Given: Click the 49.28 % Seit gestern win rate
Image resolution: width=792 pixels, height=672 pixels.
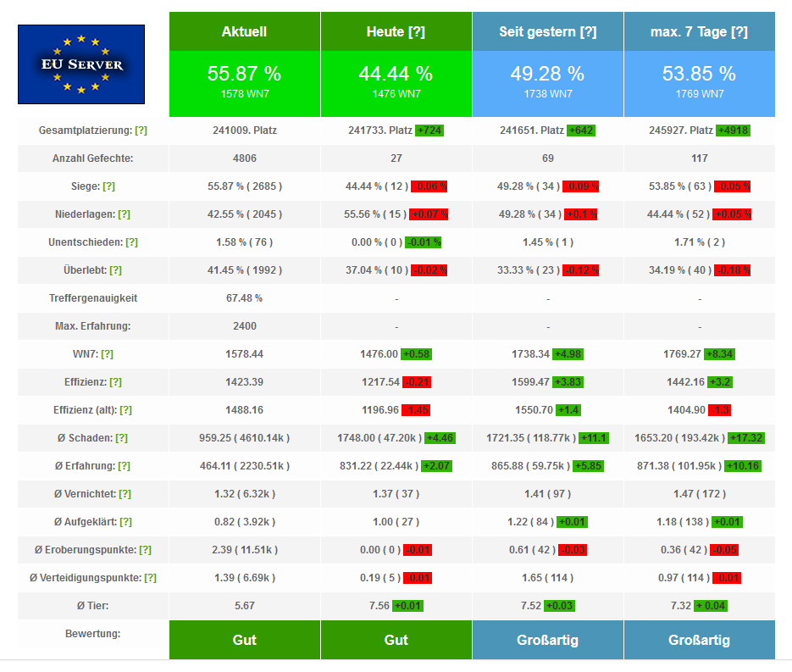Looking at the screenshot, I should pyautogui.click(x=547, y=74).
